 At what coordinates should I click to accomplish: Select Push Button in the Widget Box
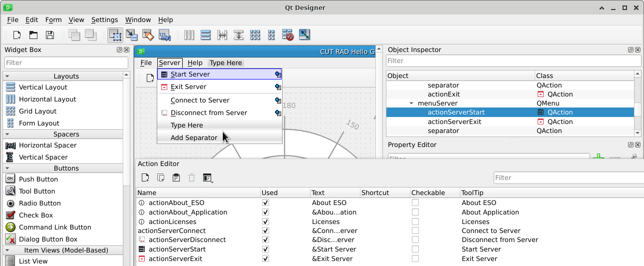(x=38, y=179)
